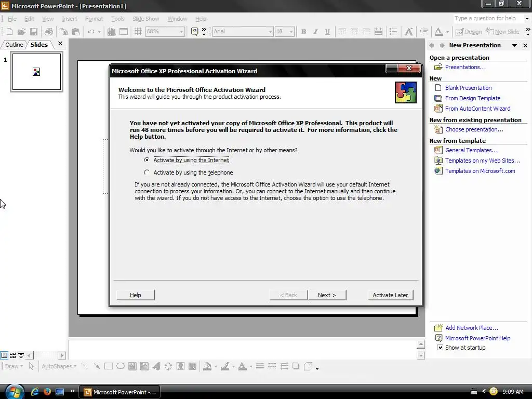Viewport: 532px width, 399px height.
Task: Switch to the Outline tab
Action: point(14,45)
